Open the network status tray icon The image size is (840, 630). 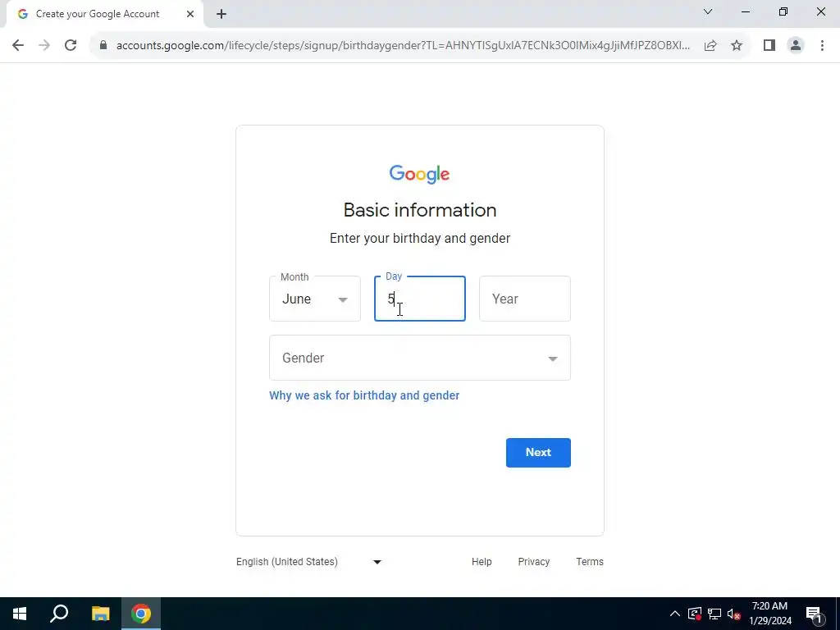[x=714, y=614]
